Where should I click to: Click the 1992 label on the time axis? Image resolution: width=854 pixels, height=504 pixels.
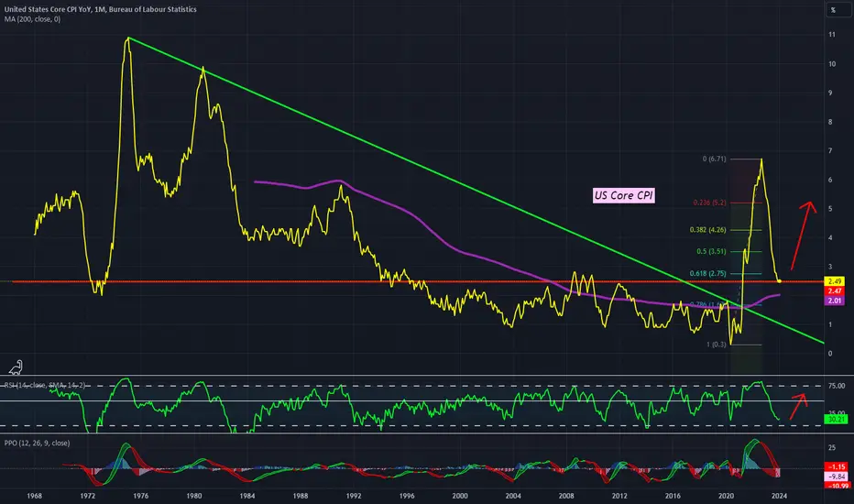point(354,496)
